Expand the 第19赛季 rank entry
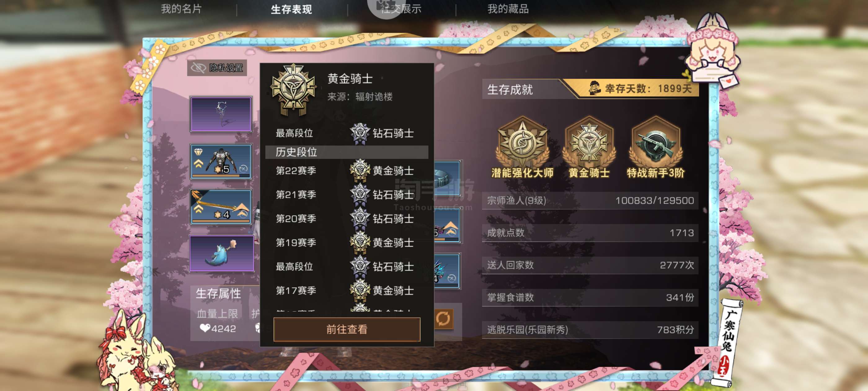 pyautogui.click(x=347, y=243)
